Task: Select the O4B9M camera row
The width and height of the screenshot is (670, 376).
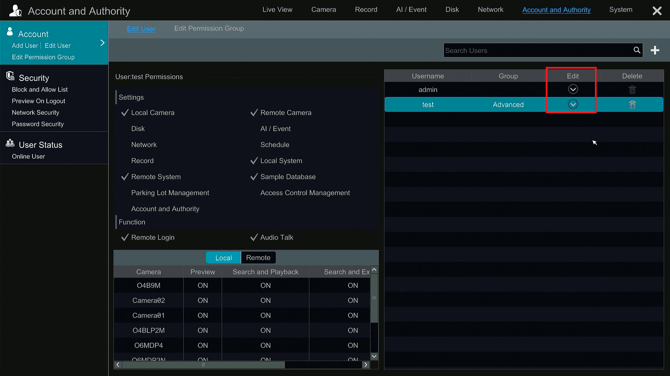Action: click(x=242, y=285)
